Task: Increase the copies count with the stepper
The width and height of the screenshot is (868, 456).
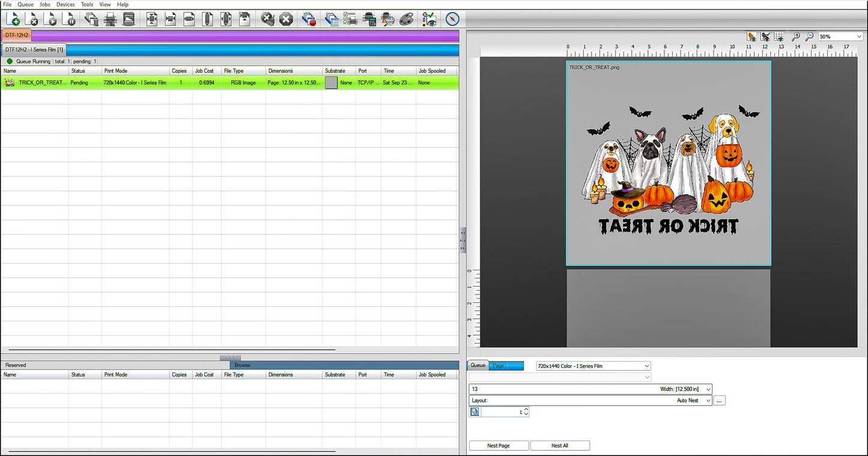Action: point(526,410)
